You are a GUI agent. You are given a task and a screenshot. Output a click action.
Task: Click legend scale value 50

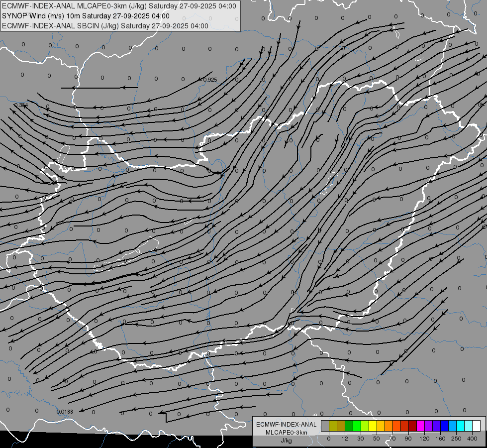pos(377,439)
